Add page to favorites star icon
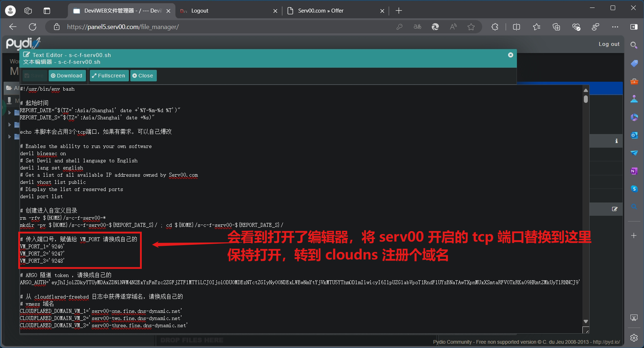Viewport: 644px width, 348px height. [471, 27]
